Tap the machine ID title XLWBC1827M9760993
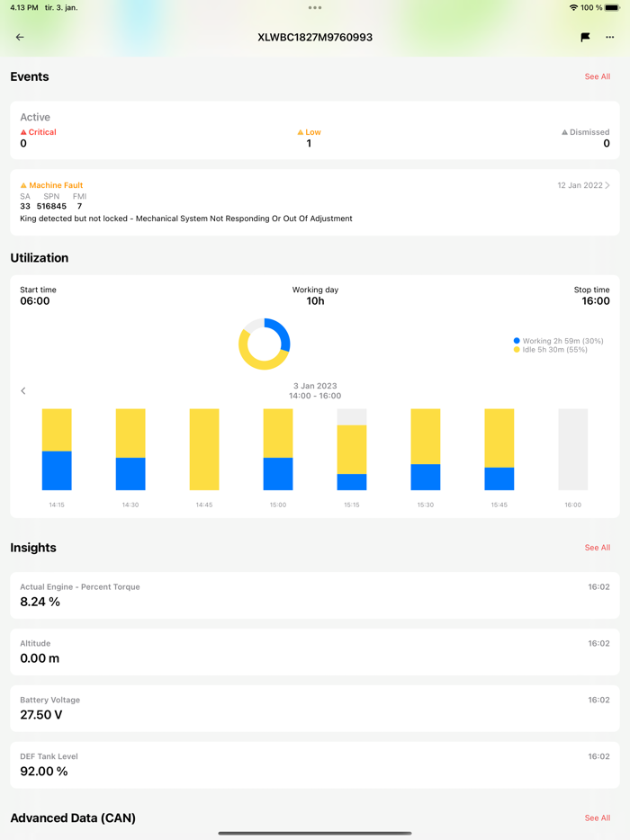The width and height of the screenshot is (630, 840). 315,38
